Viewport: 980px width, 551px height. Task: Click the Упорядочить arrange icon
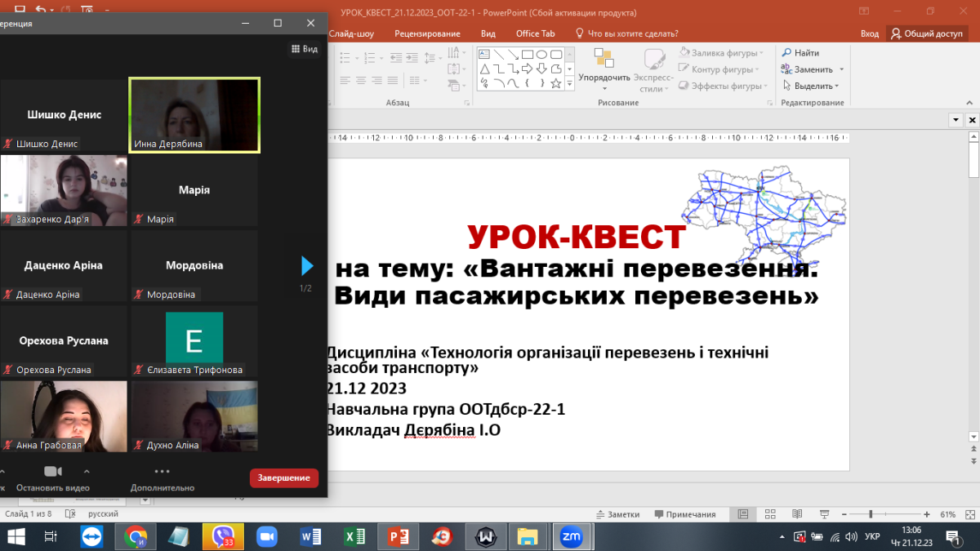pos(604,59)
